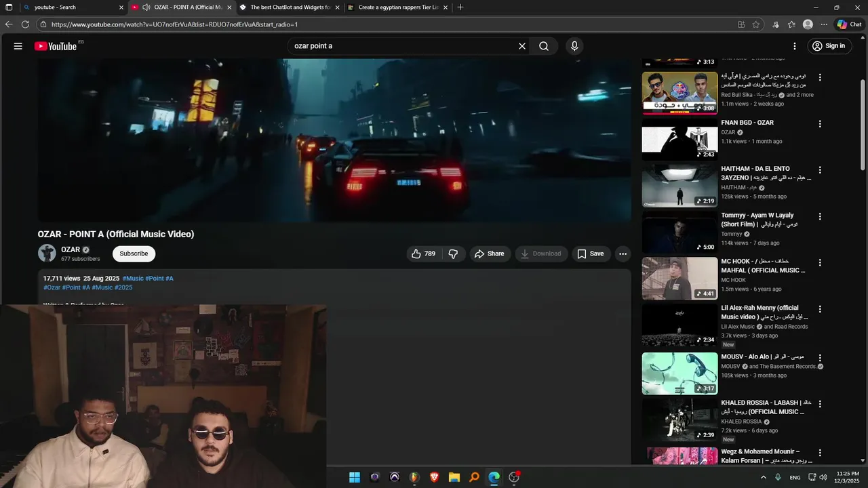Open Tommyy - Ayam W Layaly thumbnail

click(679, 232)
